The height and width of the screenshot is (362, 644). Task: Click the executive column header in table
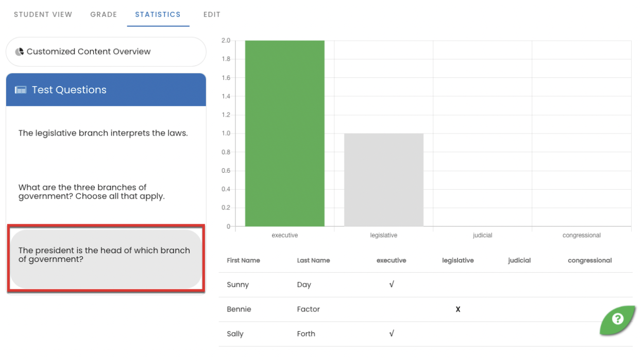(392, 260)
